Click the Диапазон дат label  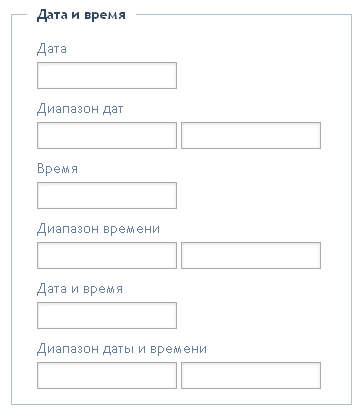(80, 109)
